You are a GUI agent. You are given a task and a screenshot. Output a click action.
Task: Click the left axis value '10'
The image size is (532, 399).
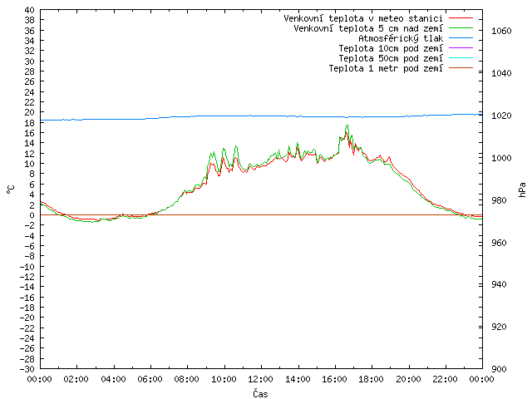30,164
